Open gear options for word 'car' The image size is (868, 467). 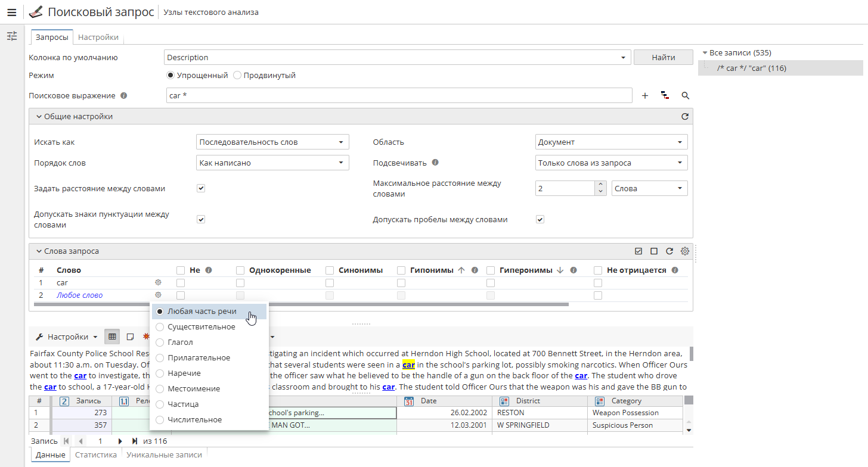point(158,282)
